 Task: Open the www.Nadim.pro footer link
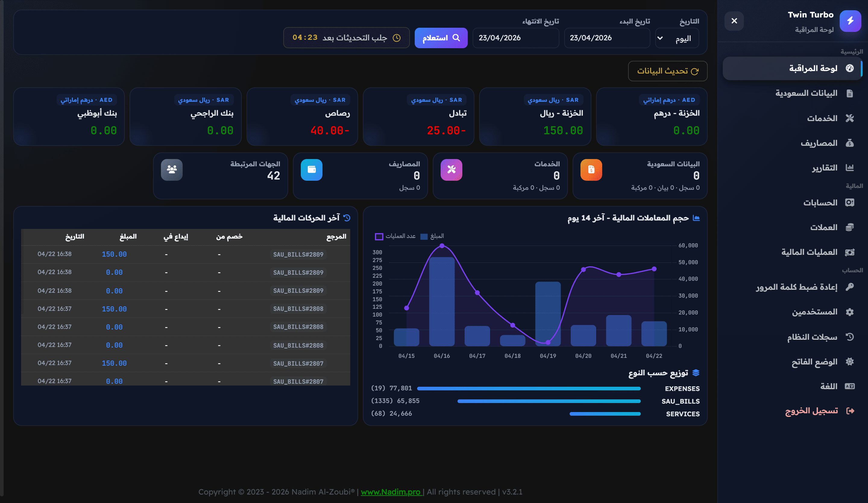pos(391,492)
